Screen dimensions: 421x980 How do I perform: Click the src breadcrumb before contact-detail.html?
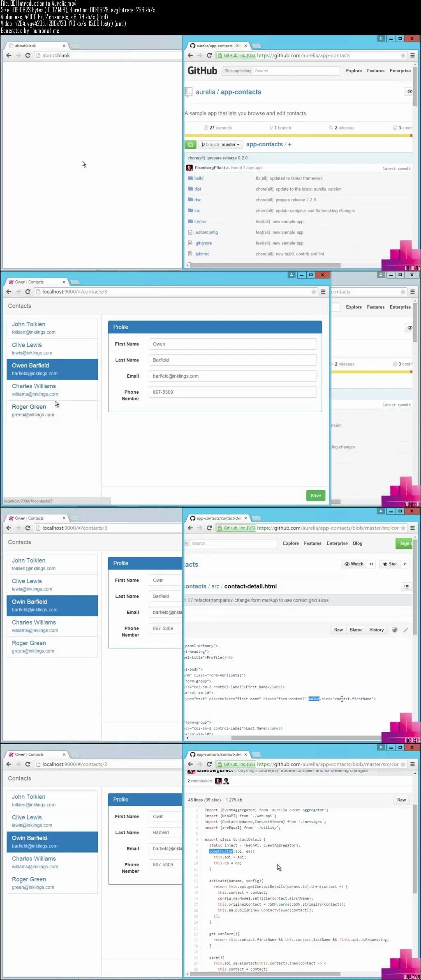coord(215,586)
